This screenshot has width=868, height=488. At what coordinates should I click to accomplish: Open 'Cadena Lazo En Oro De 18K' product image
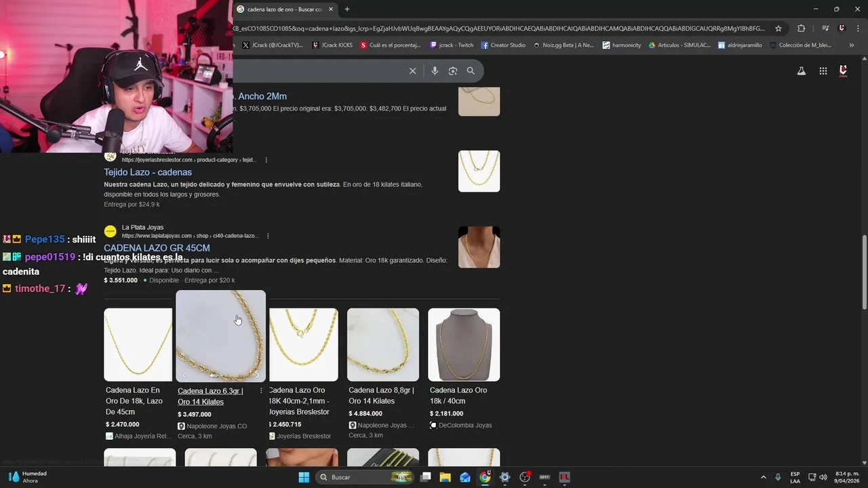tap(138, 344)
